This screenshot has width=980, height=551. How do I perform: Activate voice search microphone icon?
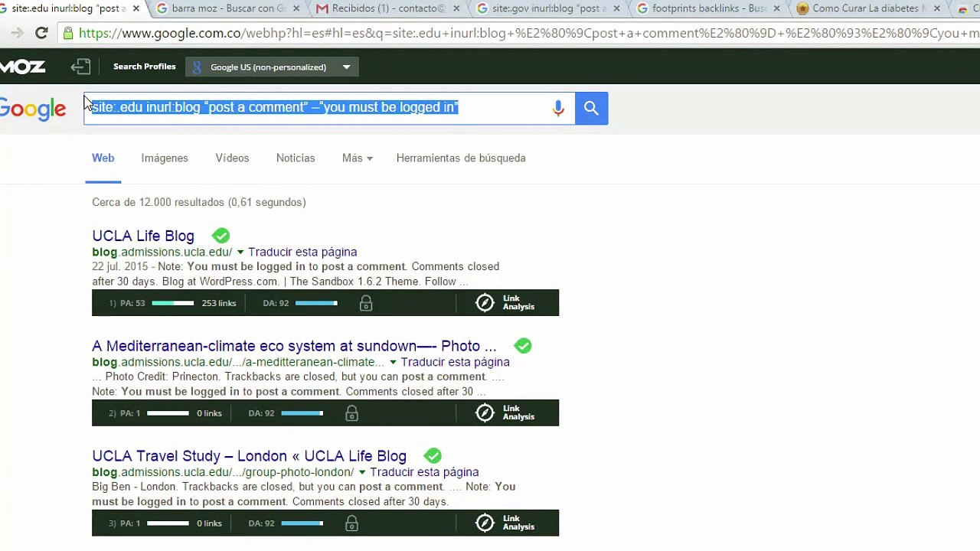(x=558, y=109)
